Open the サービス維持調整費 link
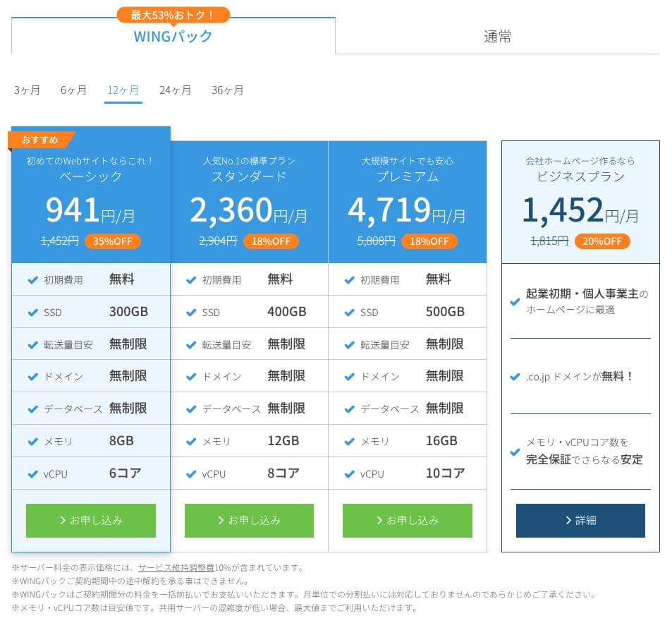 tap(176, 568)
